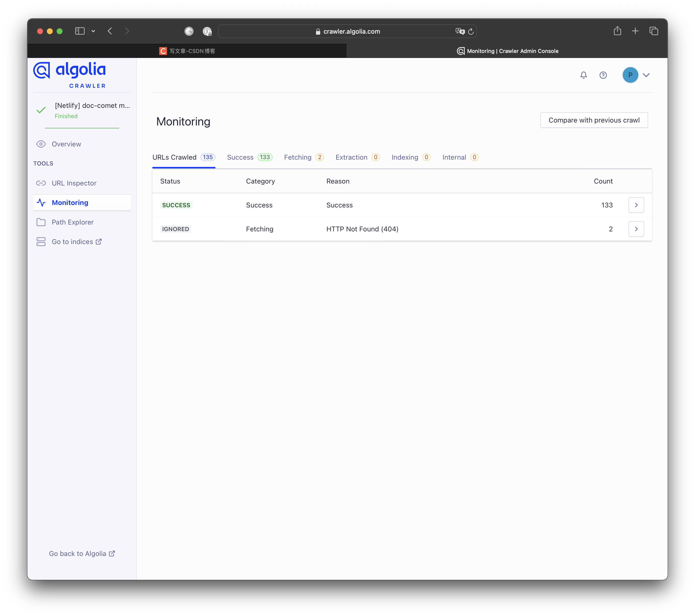Click Go back to Algolia link

[x=82, y=554]
